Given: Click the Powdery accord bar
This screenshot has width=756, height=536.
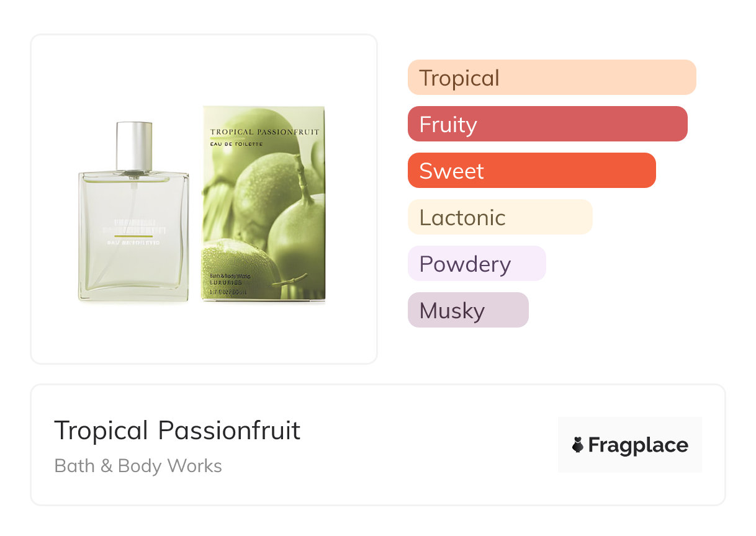Looking at the screenshot, I should [x=476, y=264].
